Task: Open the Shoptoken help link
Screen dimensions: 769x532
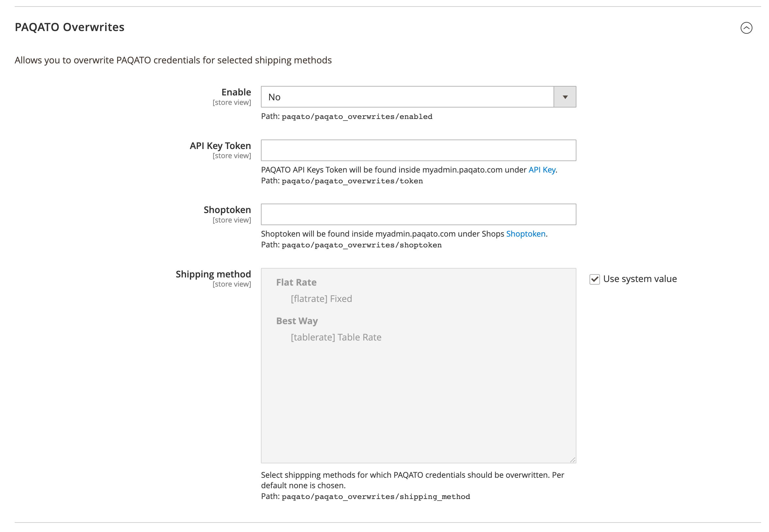Action: (525, 234)
